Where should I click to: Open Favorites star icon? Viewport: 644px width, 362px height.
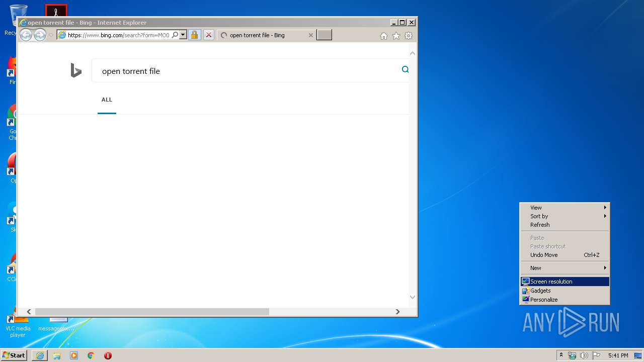point(396,36)
